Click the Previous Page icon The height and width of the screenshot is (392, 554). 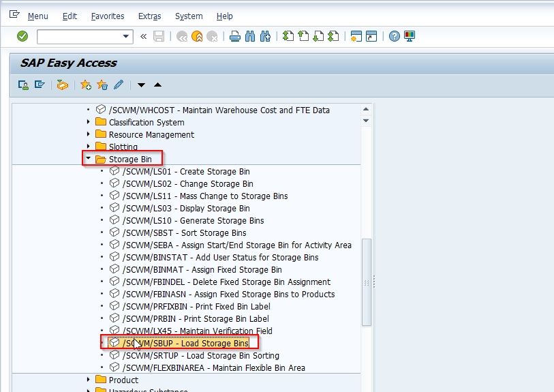click(x=303, y=36)
